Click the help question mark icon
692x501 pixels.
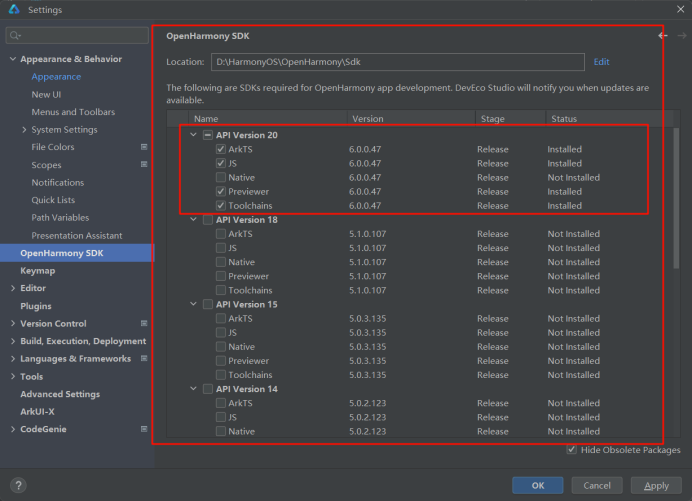18,486
